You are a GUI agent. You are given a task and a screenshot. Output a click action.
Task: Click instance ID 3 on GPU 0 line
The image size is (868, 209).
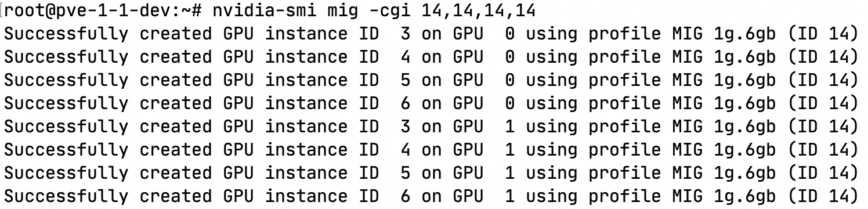(430, 34)
